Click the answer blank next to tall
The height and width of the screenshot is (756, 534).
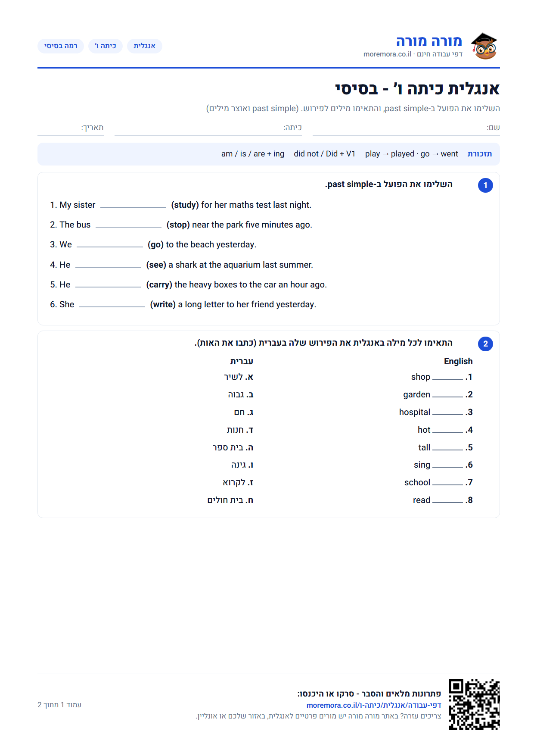coord(447,448)
